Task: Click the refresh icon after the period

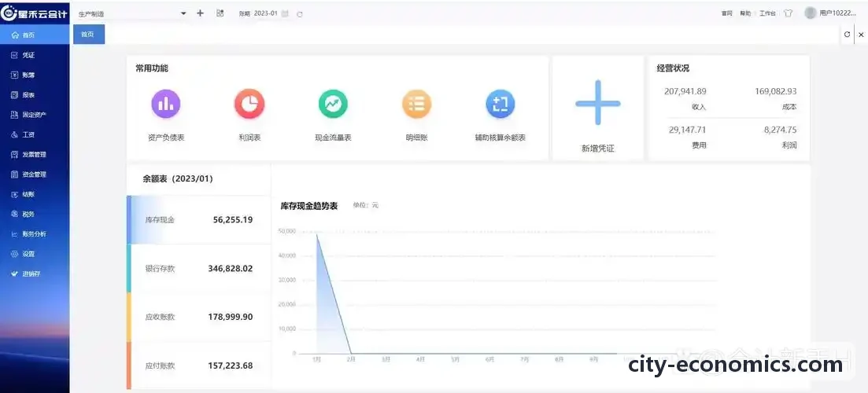Action: tap(300, 14)
